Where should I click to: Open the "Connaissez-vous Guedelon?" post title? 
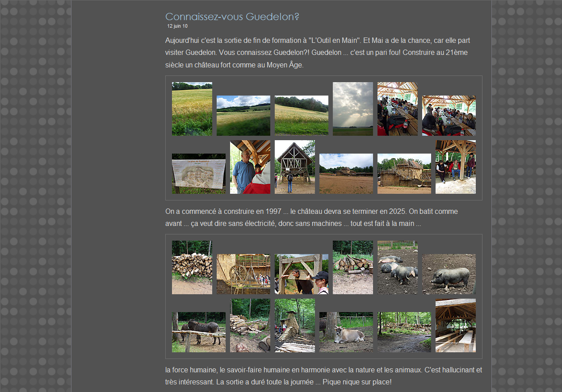click(x=232, y=17)
